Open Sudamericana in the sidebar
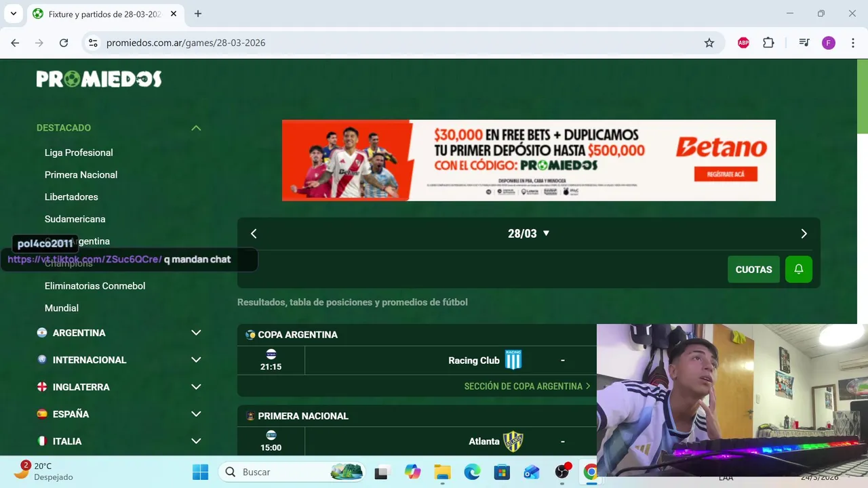868x488 pixels. pyautogui.click(x=75, y=220)
